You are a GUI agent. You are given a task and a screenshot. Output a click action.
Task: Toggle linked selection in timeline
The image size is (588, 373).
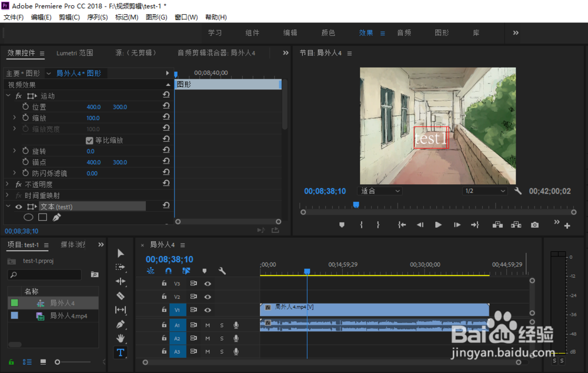pyautogui.click(x=186, y=271)
